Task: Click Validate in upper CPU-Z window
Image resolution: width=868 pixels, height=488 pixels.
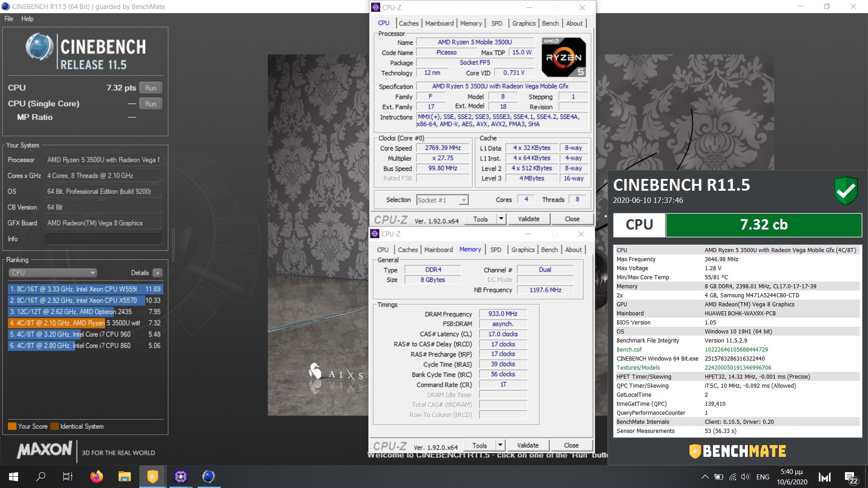Action: coord(528,219)
